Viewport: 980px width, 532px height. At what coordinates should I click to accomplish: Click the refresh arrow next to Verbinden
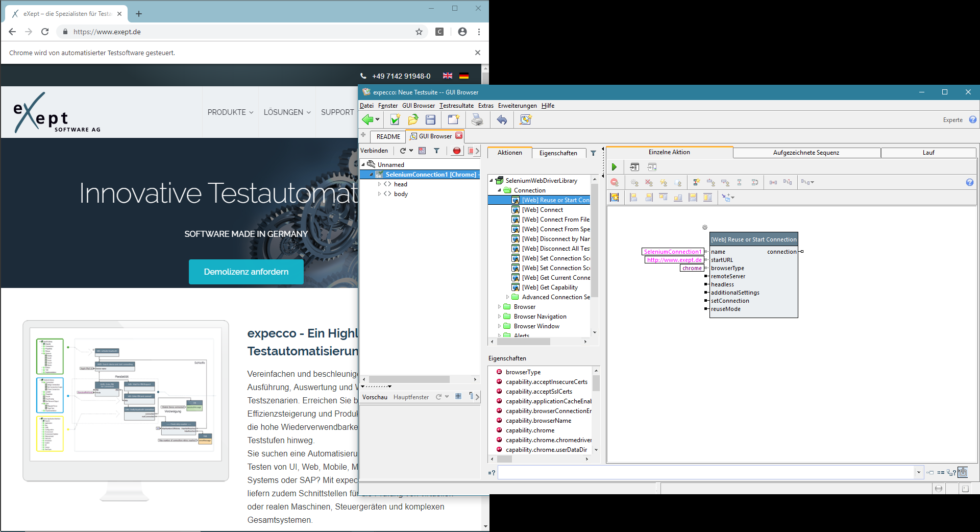403,151
